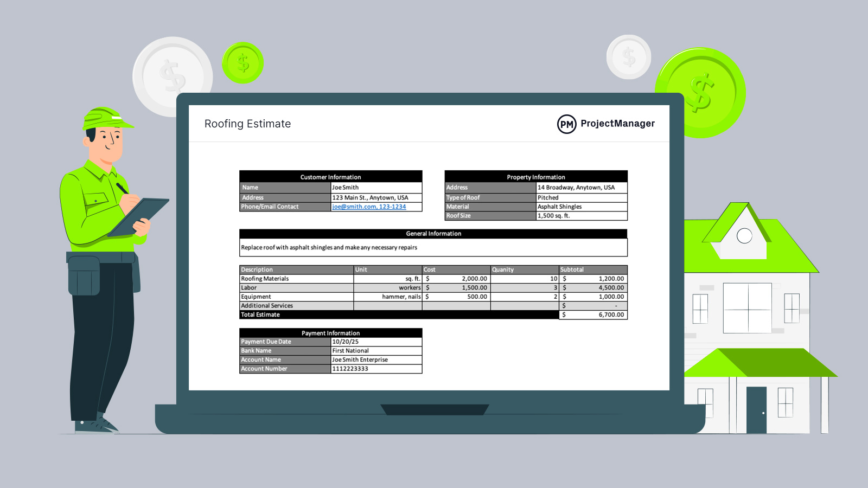
Task: Click the PM circle logo icon
Action: 566,124
